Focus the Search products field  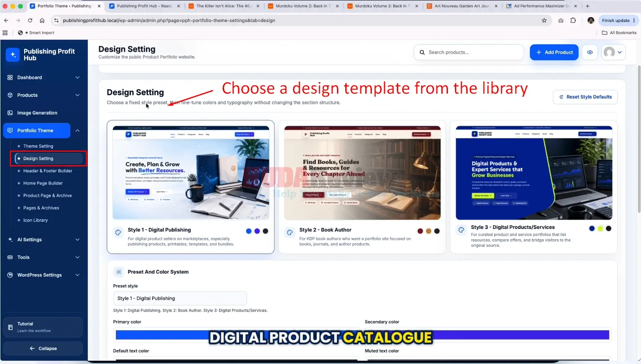[x=469, y=52]
